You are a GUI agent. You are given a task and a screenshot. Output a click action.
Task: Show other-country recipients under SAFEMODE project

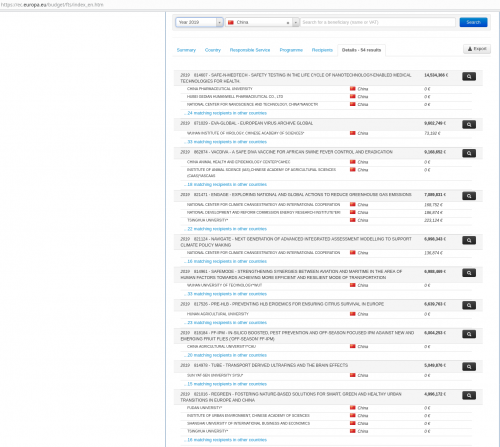point(225,294)
